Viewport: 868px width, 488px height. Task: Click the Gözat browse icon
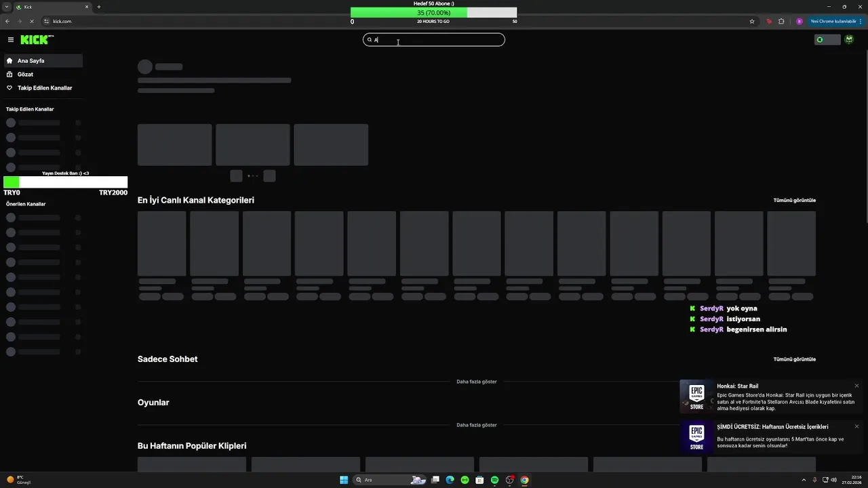(x=9, y=74)
